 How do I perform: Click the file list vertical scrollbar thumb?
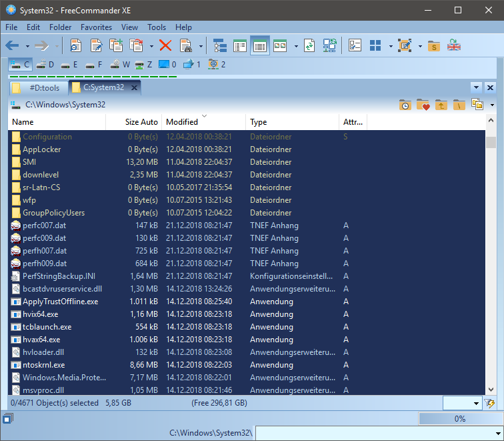pos(491,142)
